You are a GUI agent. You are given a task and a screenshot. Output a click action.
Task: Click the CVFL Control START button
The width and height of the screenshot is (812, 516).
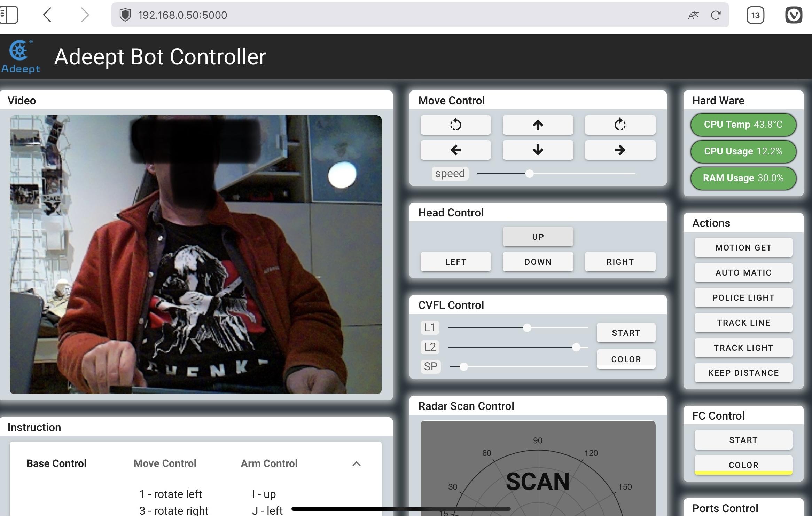tap(626, 333)
